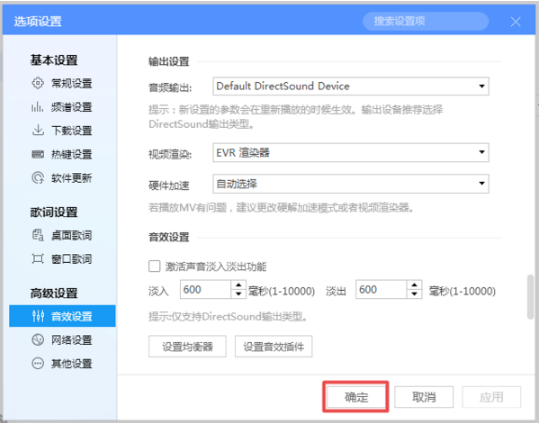Click the 音效设置 equalizer sliders icon
Screen dimensions: 539x423
[38, 316]
